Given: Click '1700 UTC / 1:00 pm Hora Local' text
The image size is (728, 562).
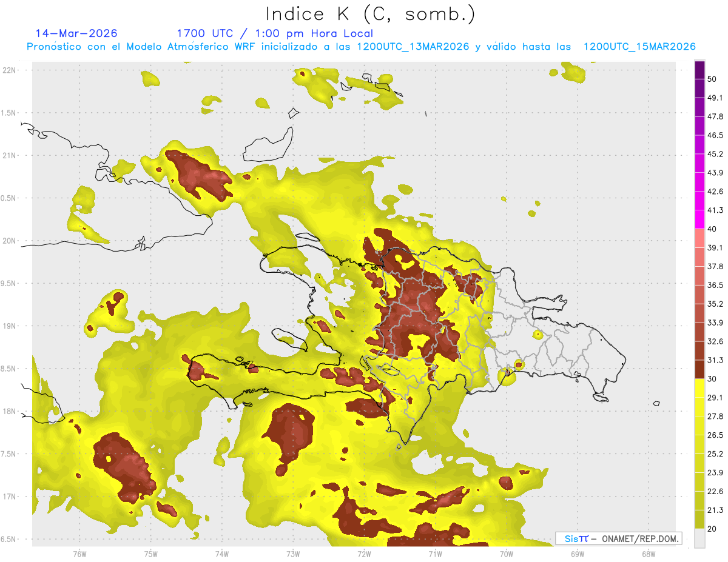Looking at the screenshot, I should tap(275, 33).
